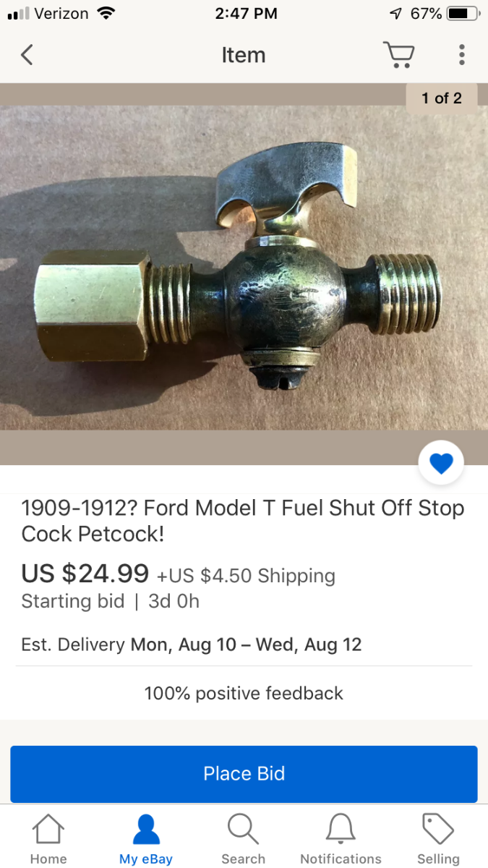Open the Search tab
Viewport: 488px width, 868px height.
click(244, 840)
